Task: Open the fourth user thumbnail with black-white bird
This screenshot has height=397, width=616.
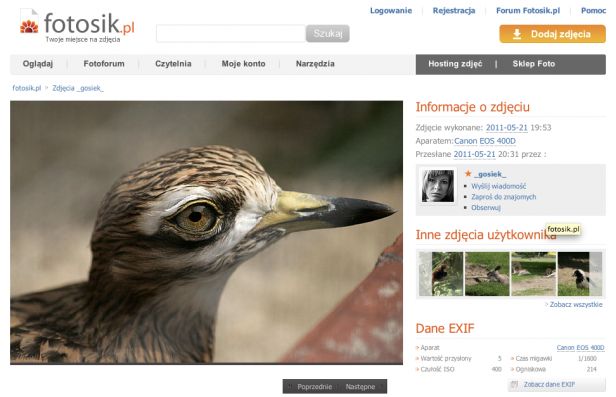Action: [x=580, y=274]
